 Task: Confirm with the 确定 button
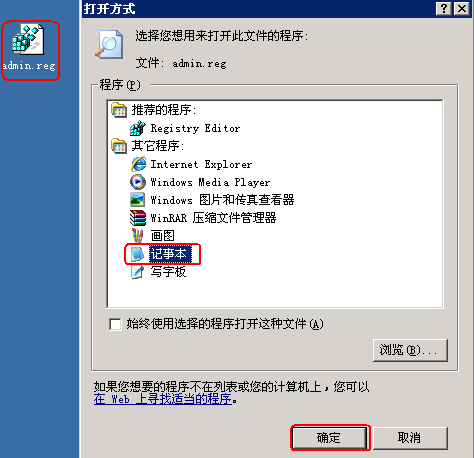329,437
